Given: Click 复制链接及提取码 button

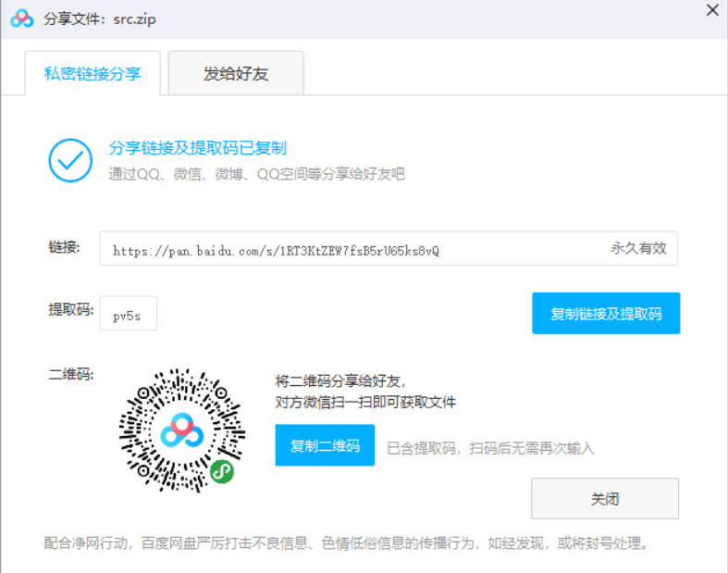Looking at the screenshot, I should (x=606, y=313).
